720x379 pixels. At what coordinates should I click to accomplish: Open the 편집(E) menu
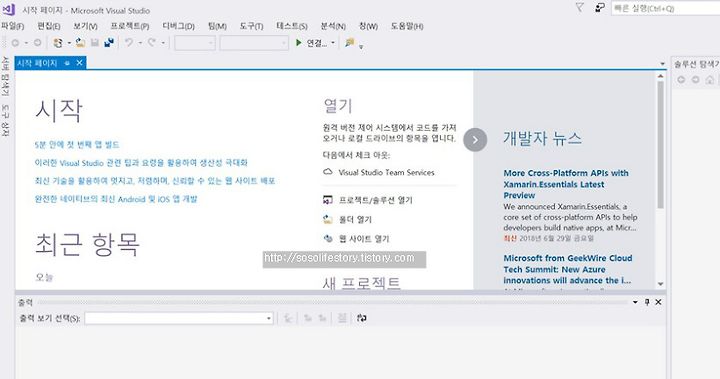pos(49,26)
